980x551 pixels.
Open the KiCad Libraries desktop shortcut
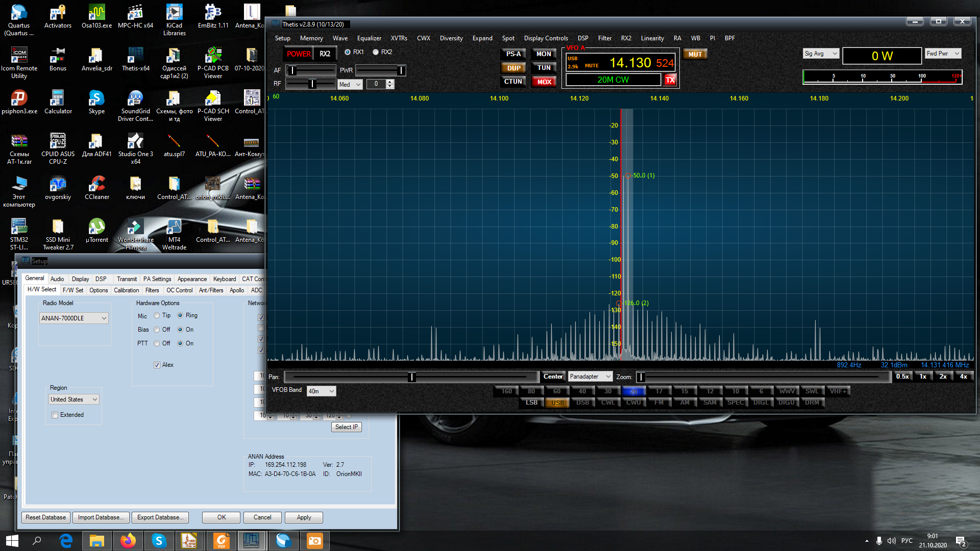[x=174, y=20]
